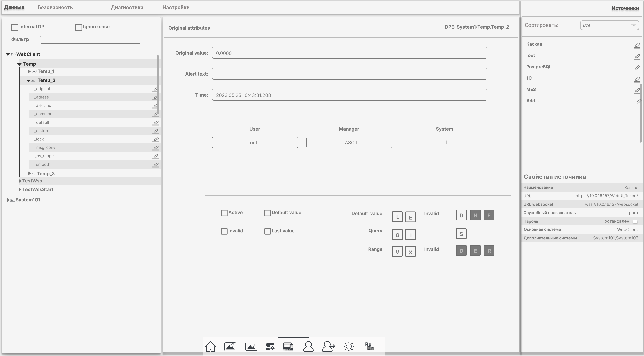The width and height of the screenshot is (644, 356).
Task: Open the Данные tab
Action: [x=14, y=7]
